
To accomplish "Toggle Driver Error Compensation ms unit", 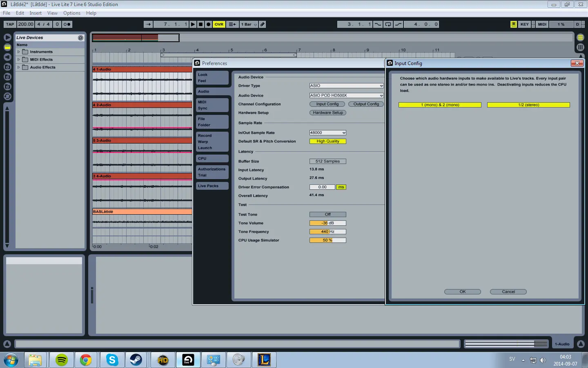I will coord(341,187).
